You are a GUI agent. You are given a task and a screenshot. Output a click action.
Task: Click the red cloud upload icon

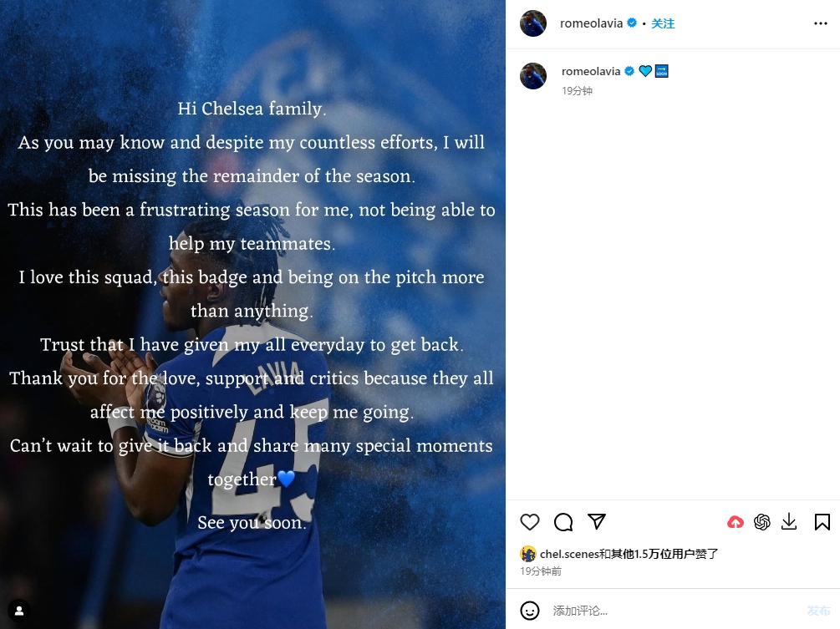tap(735, 522)
